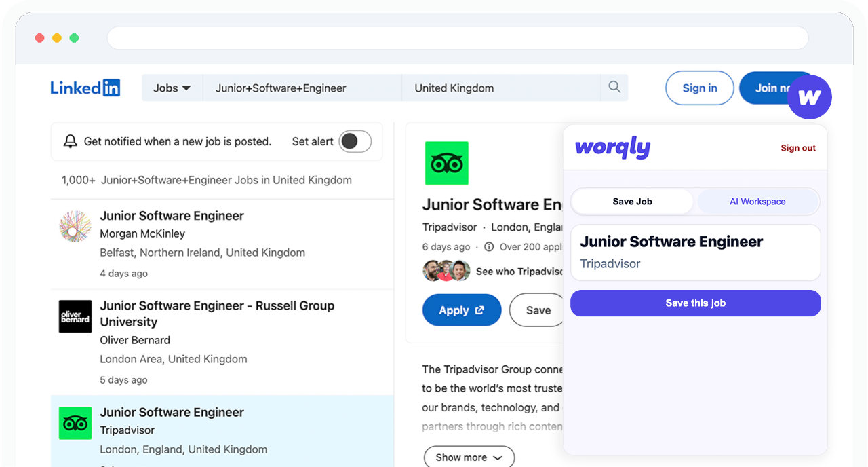Click the Apply button

pos(462,310)
